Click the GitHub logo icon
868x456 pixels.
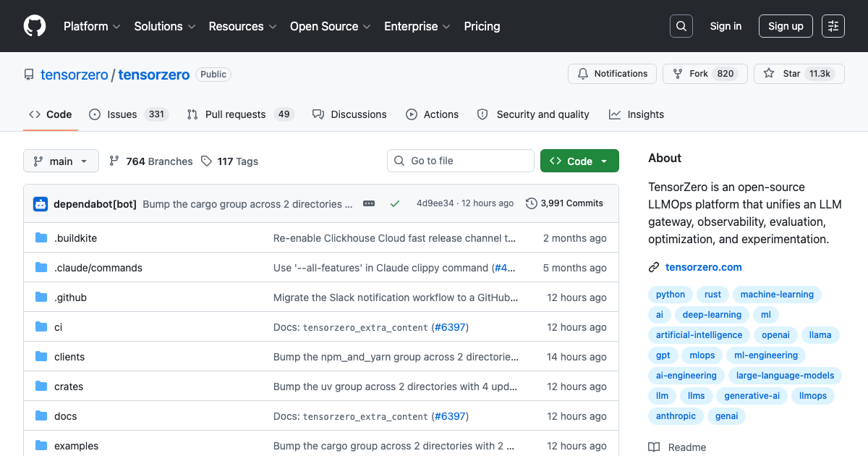pos(35,26)
